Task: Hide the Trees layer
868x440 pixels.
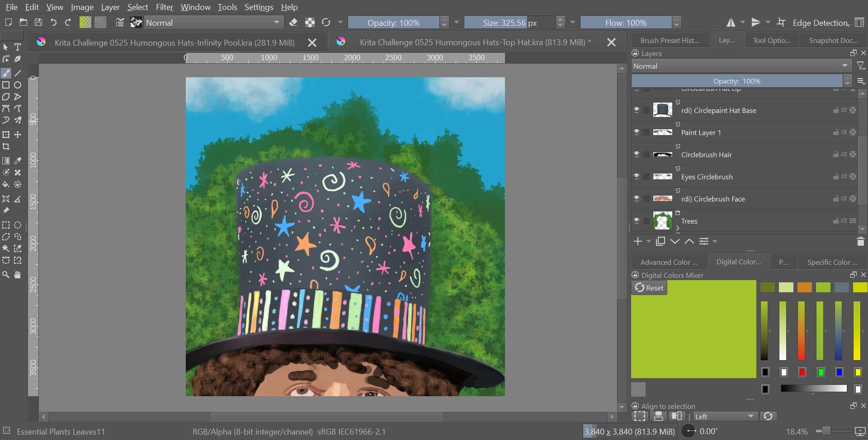Action: pyautogui.click(x=637, y=221)
